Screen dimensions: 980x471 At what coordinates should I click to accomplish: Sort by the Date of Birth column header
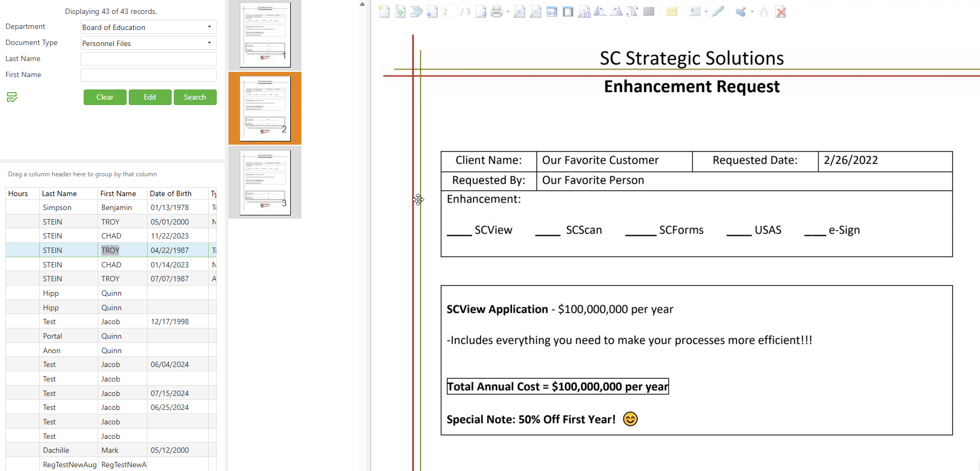tap(178, 193)
